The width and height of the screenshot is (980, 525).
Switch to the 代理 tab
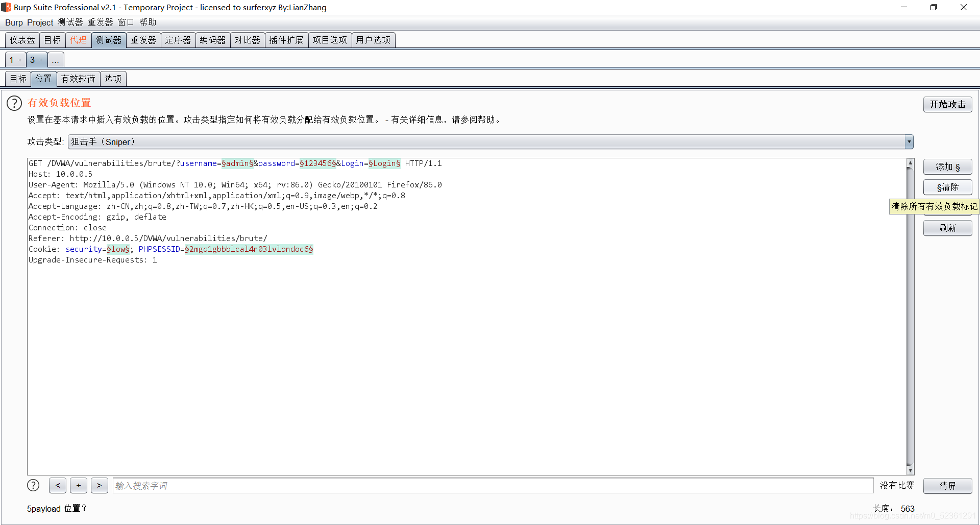(79, 40)
